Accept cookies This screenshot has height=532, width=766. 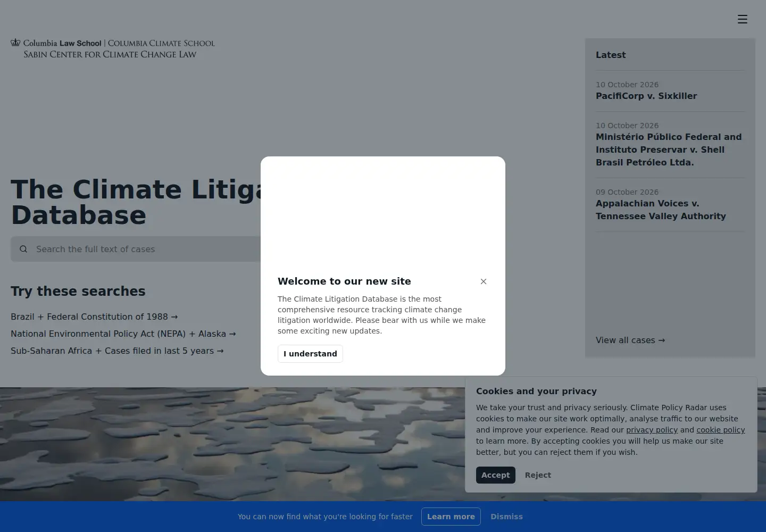click(496, 475)
